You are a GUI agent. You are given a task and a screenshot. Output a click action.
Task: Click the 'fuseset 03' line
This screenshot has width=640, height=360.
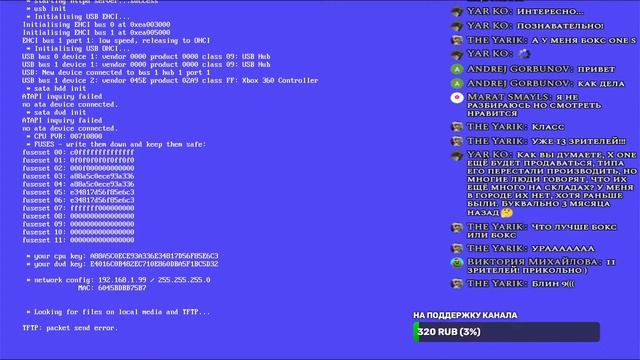tap(78, 176)
